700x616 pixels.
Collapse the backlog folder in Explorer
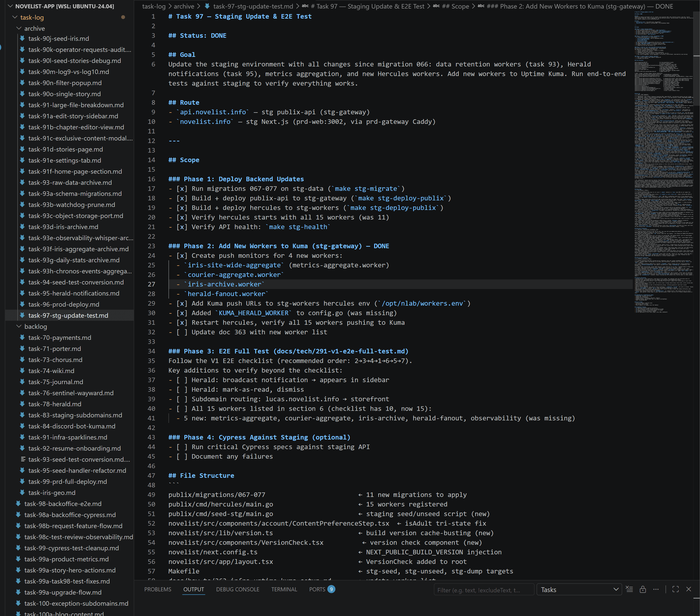19,326
